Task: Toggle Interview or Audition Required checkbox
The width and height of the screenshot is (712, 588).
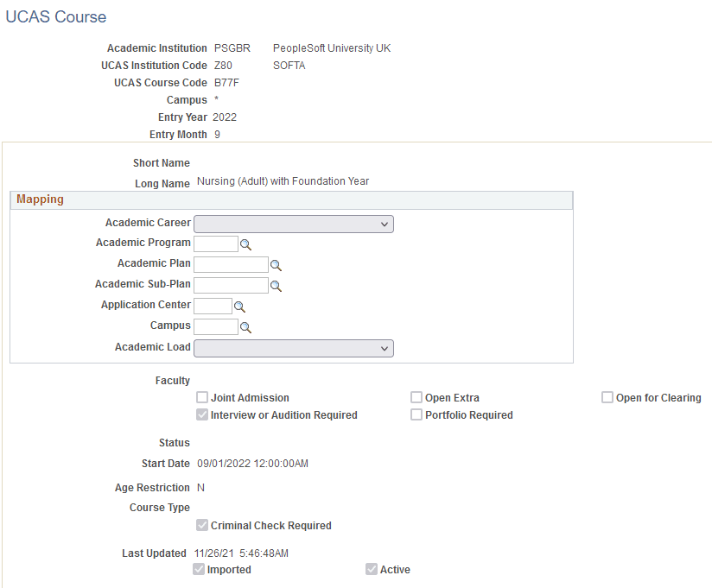Action: pos(202,414)
